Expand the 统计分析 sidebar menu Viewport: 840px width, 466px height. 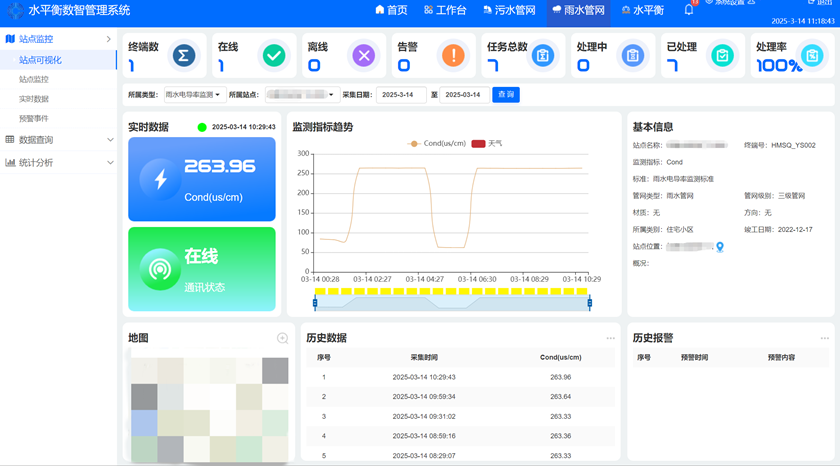coord(58,162)
